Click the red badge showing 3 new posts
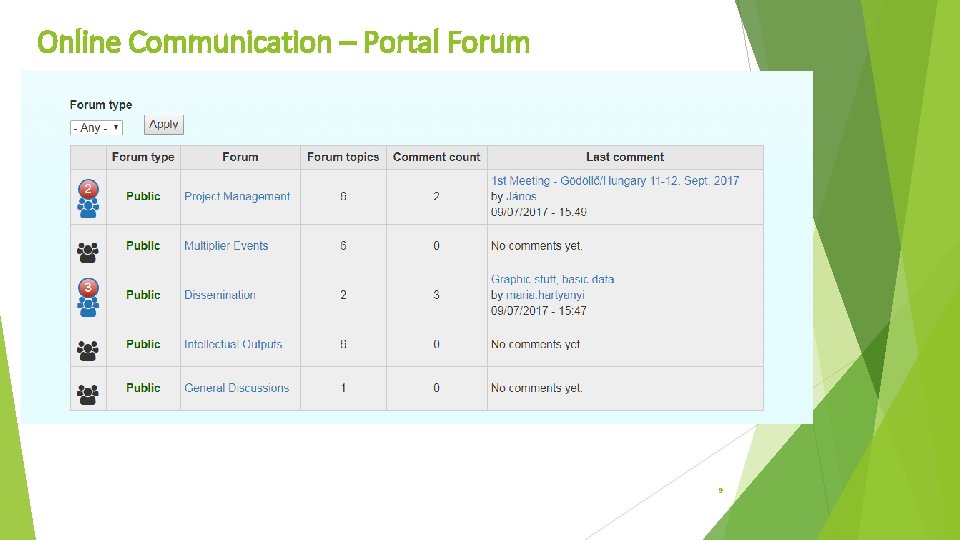Image resolution: width=960 pixels, height=540 pixels. pyautogui.click(x=88, y=287)
